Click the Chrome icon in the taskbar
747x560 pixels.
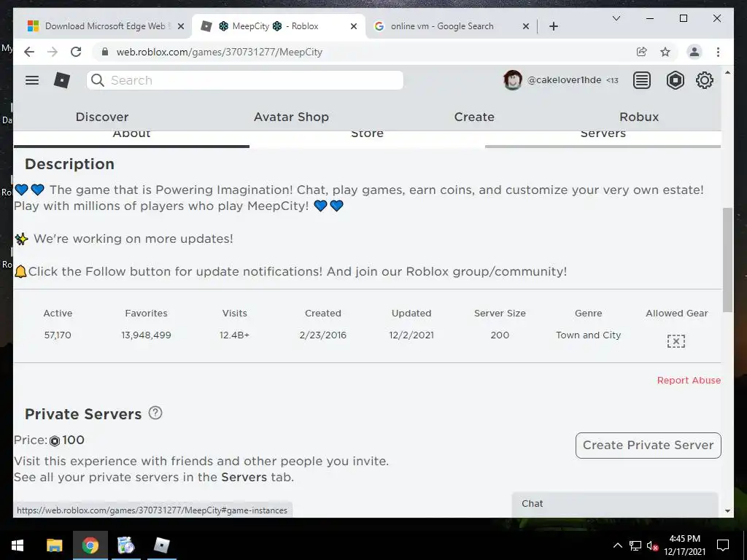pyautogui.click(x=90, y=545)
